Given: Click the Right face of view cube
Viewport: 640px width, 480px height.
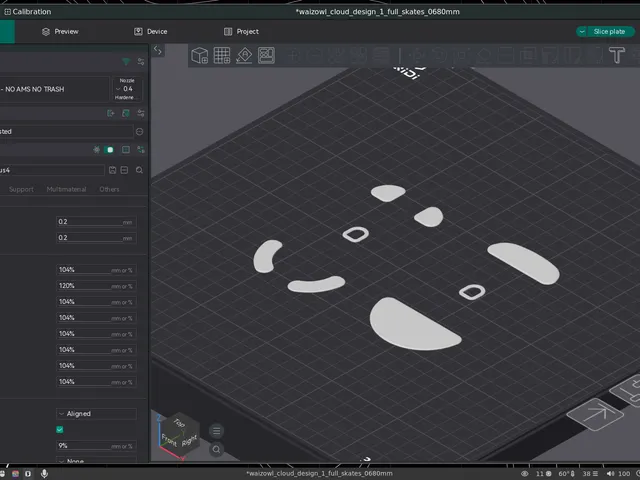Looking at the screenshot, I should pos(189,441).
